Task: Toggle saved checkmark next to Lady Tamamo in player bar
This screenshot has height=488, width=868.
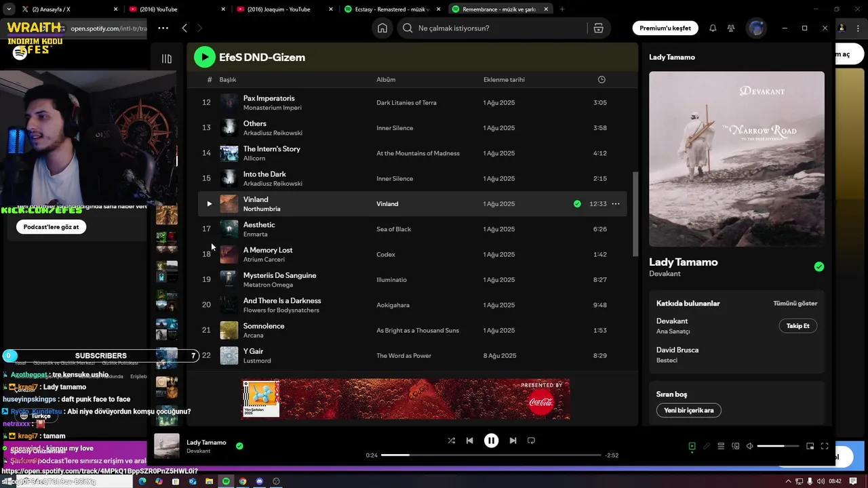Action: [239, 446]
